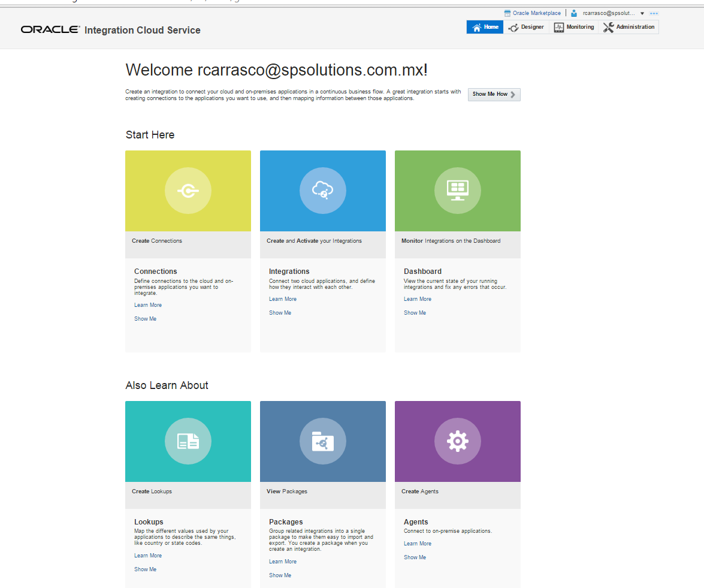Click Show Me under Agents
The width and height of the screenshot is (704, 588).
(x=415, y=557)
